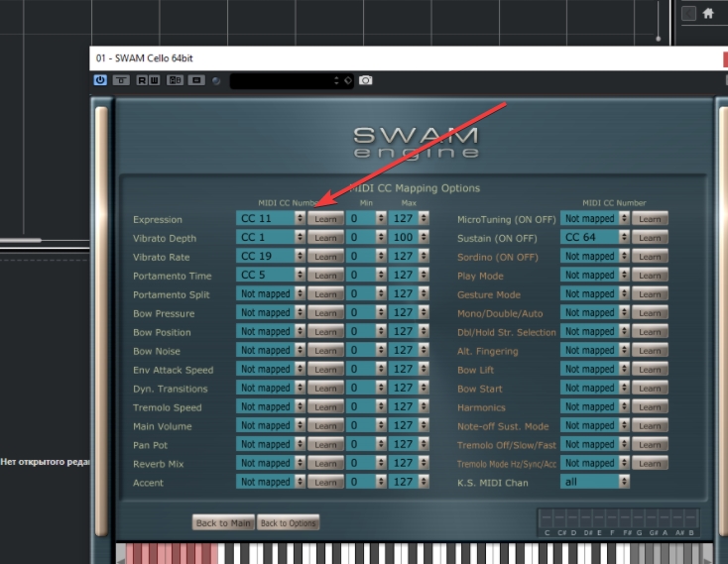Click the Learn button for Vibrato Rate
The image size is (728, 564).
coord(325,257)
